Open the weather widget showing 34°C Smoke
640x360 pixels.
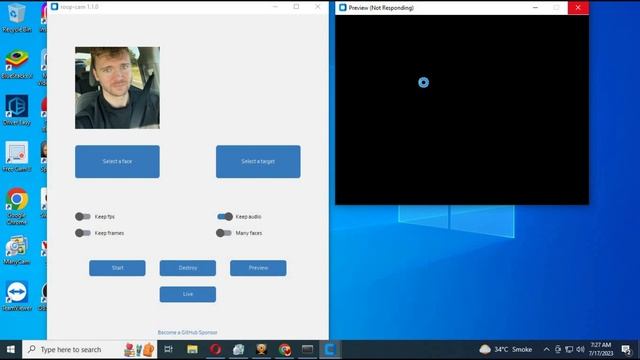point(505,349)
